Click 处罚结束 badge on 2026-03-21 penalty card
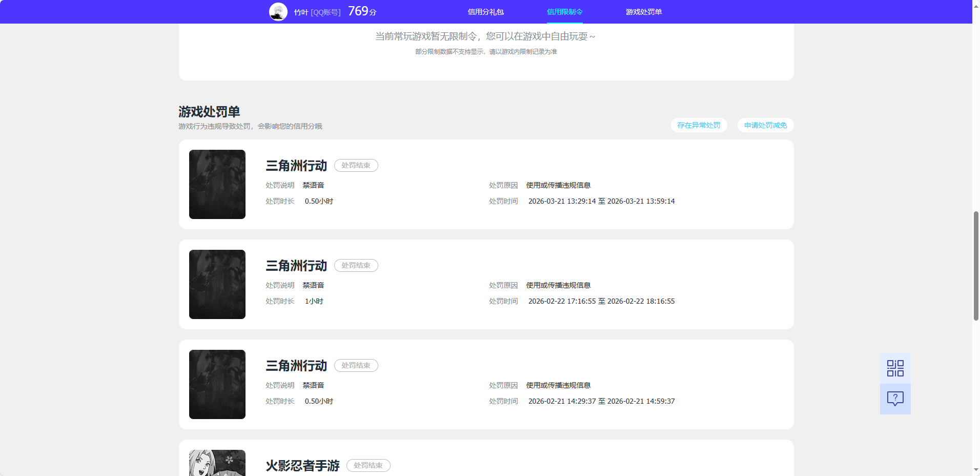Image resolution: width=980 pixels, height=476 pixels. pyautogui.click(x=356, y=165)
